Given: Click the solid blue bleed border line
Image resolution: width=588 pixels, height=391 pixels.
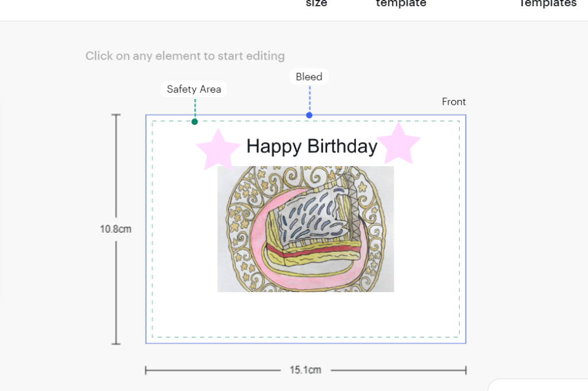Looking at the screenshot, I should (x=466, y=230).
